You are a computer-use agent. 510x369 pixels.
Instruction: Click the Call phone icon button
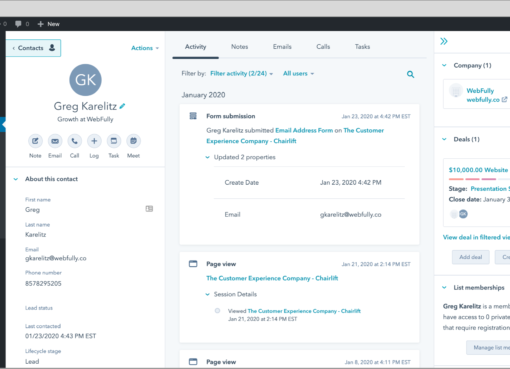(75, 141)
